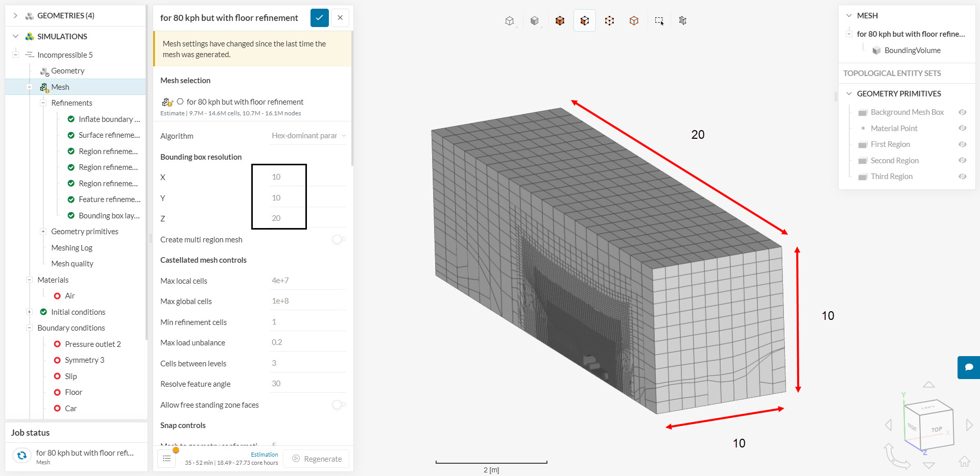Image resolution: width=980 pixels, height=476 pixels.
Task: Toggle visibility of Material Point
Action: pos(963,128)
